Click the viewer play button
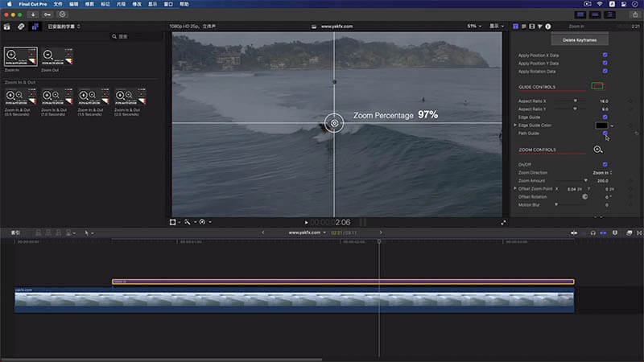 306,222
